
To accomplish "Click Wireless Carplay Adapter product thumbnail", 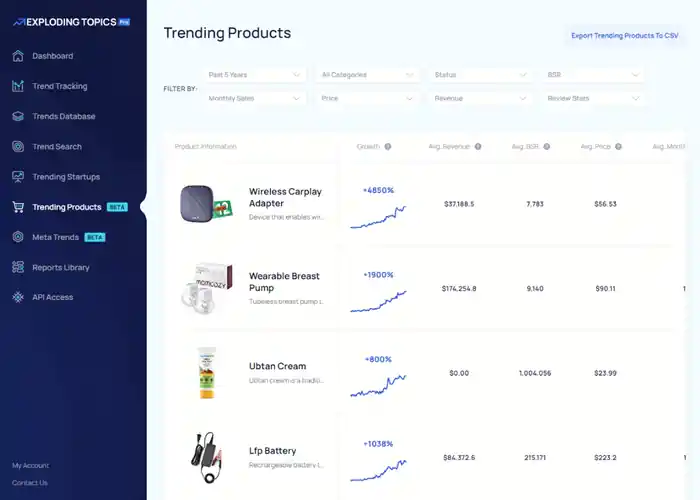I will [x=206, y=204].
